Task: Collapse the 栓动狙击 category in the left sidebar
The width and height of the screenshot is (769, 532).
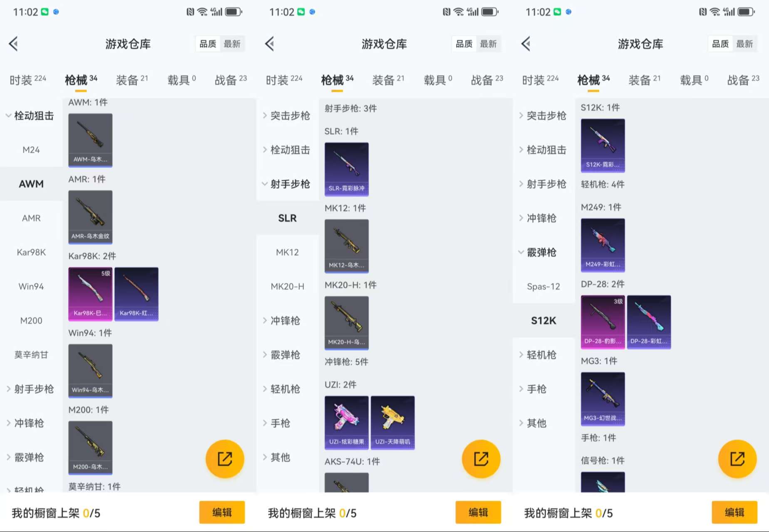Action: coord(30,116)
